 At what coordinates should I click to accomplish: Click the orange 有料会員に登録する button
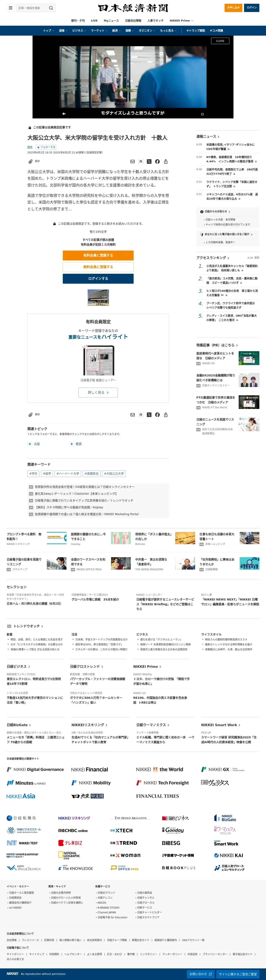click(98, 255)
